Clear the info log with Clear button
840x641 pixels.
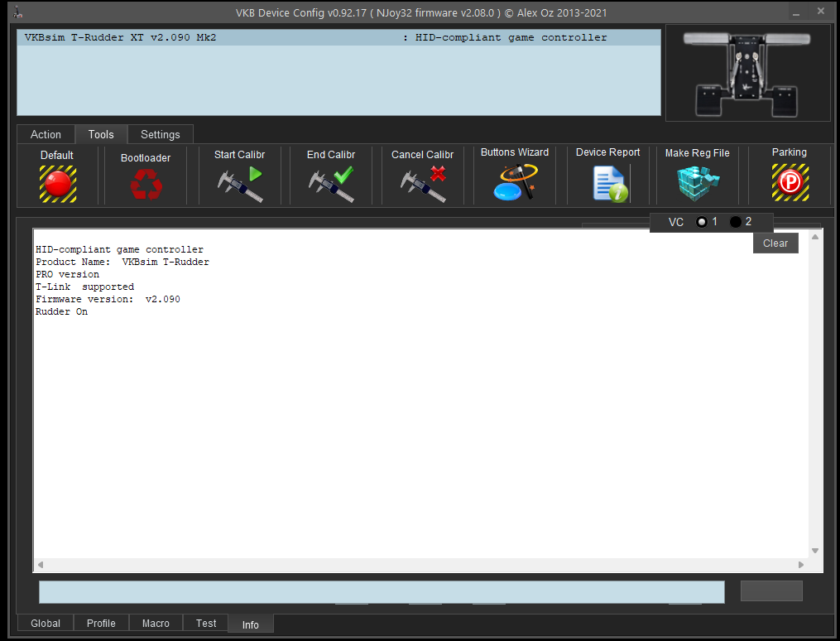[775, 243]
